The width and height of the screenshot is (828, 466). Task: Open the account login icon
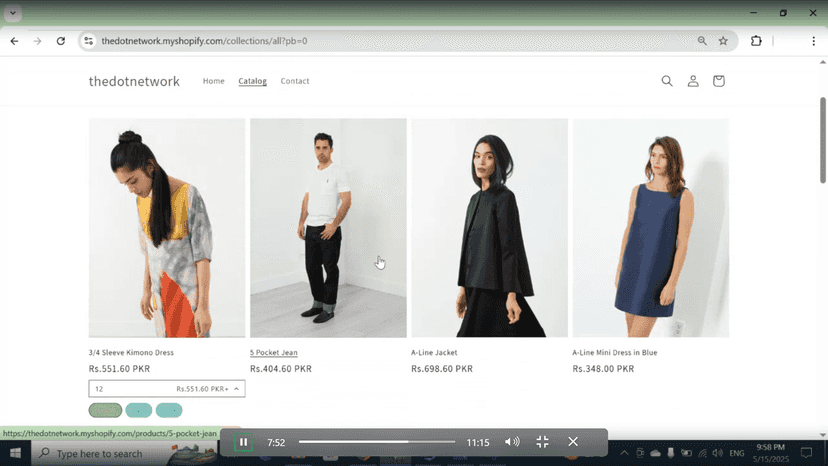click(693, 81)
